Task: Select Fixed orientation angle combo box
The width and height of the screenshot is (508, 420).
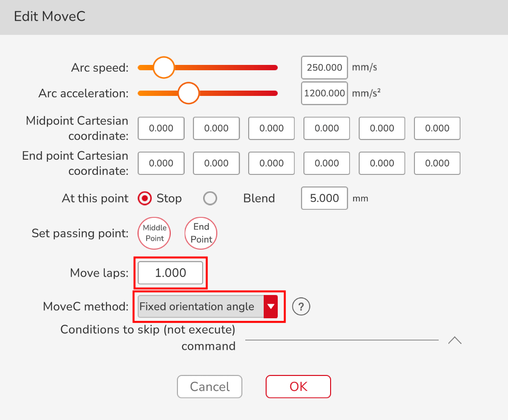Action: pos(207,306)
